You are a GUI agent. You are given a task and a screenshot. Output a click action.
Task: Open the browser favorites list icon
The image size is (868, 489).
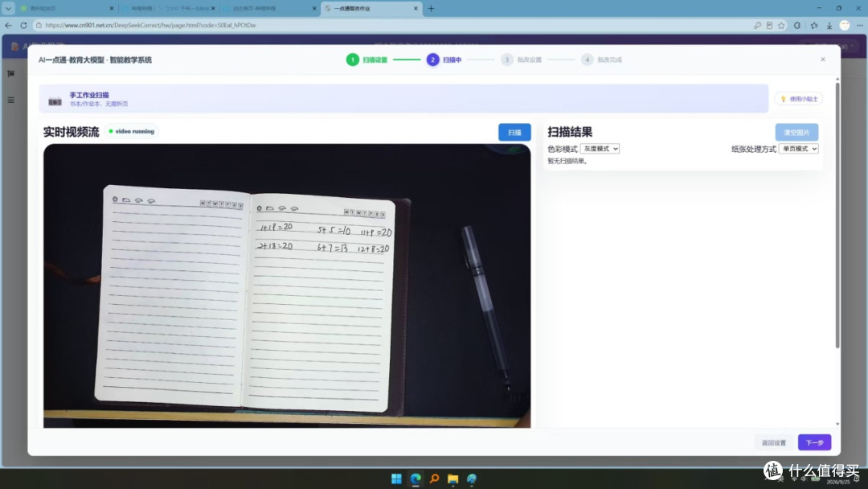(813, 26)
